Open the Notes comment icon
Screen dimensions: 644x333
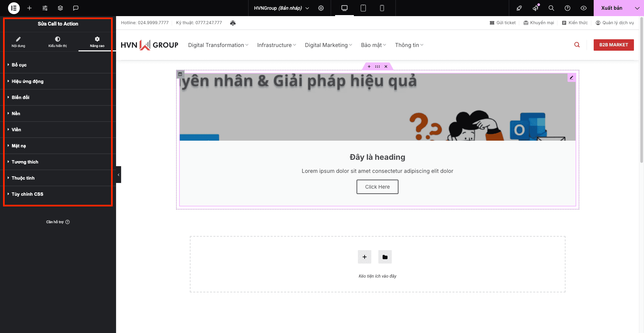tap(76, 8)
